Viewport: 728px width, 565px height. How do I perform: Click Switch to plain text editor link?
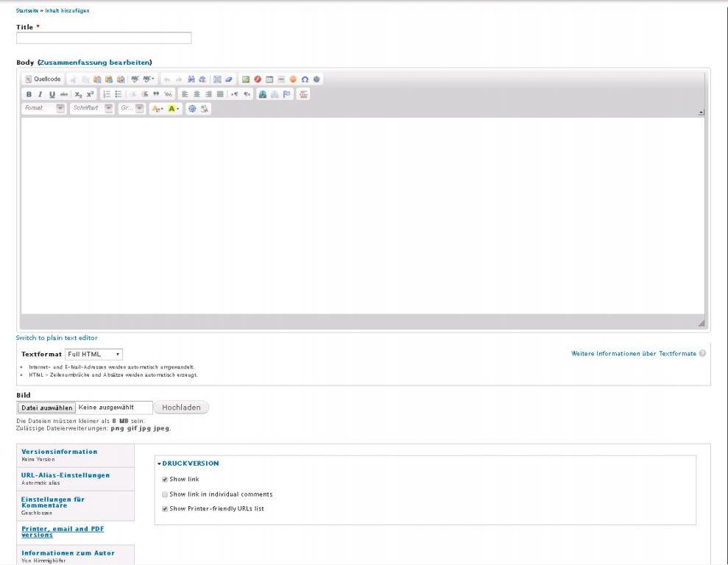57,338
